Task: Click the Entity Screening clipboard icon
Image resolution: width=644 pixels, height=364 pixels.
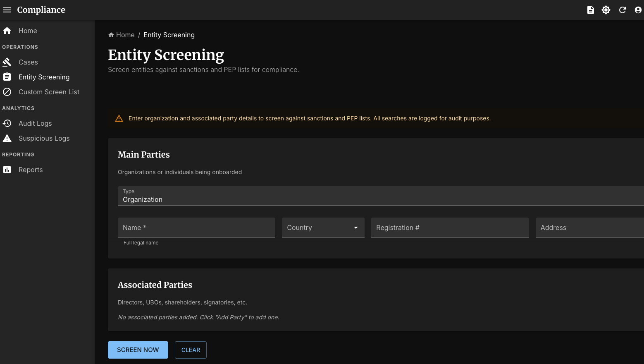Action: 7,77
